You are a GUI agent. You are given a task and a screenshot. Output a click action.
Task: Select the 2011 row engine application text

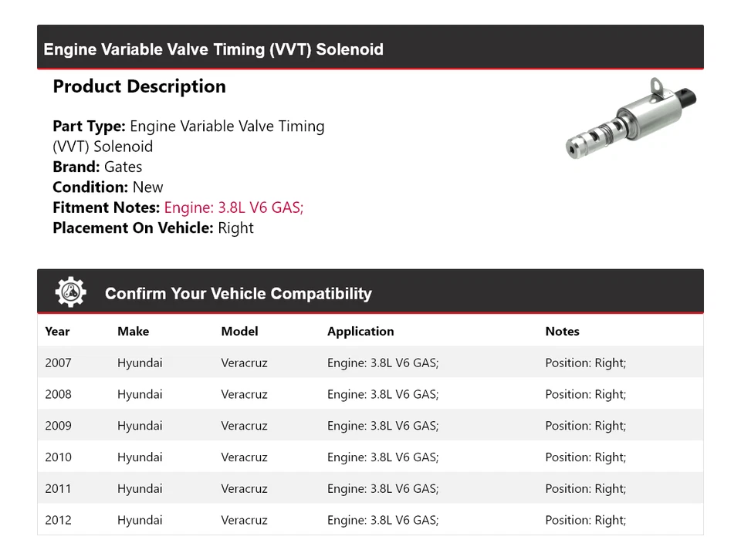383,489
